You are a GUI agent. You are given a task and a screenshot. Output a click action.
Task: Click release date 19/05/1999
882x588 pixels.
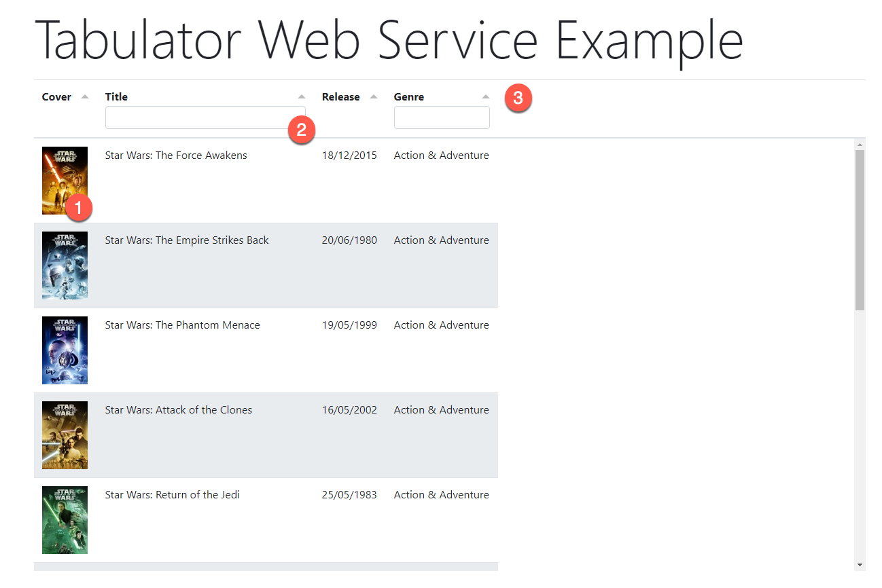click(x=349, y=325)
